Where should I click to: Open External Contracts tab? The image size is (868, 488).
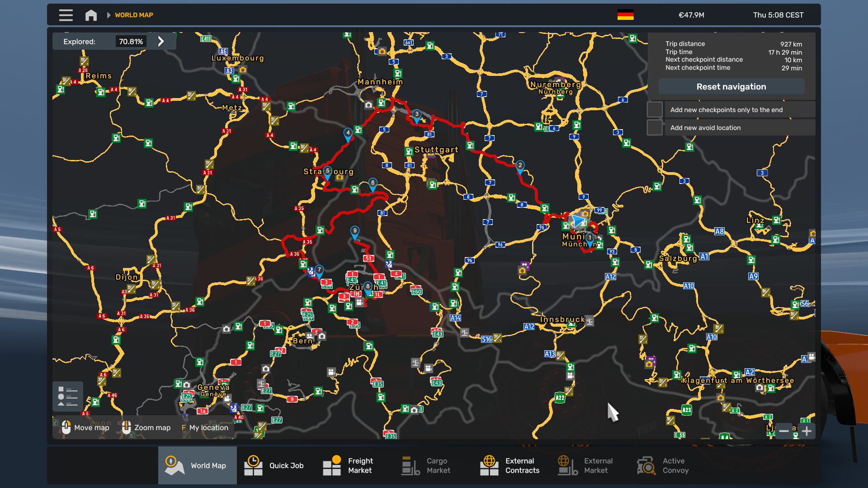pyautogui.click(x=509, y=465)
